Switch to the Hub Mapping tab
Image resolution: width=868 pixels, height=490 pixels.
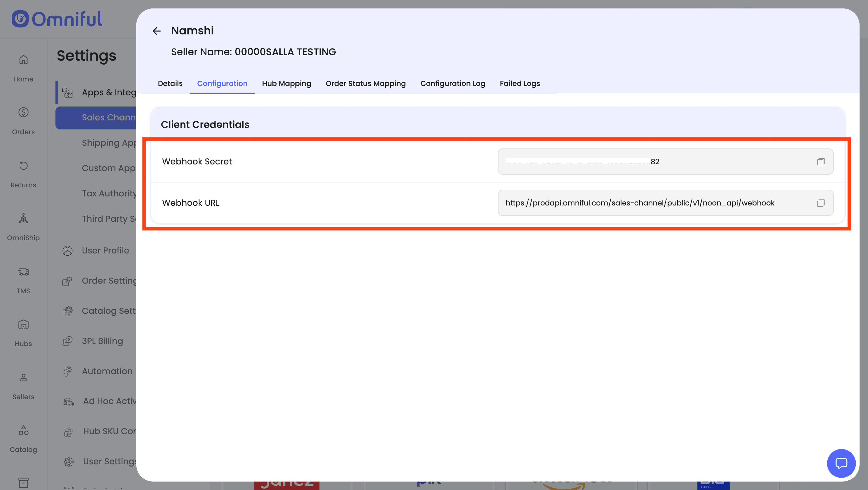286,83
